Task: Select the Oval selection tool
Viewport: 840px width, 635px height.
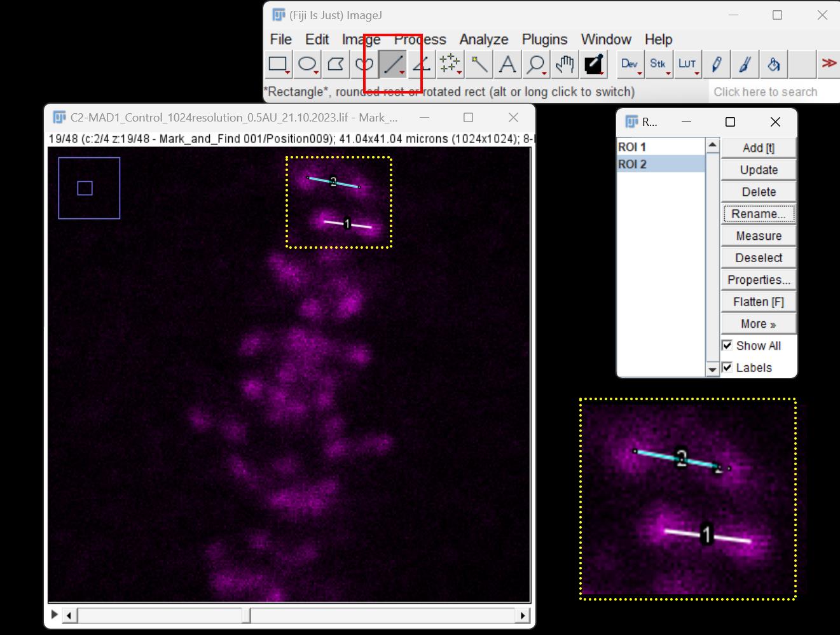Action: click(307, 64)
